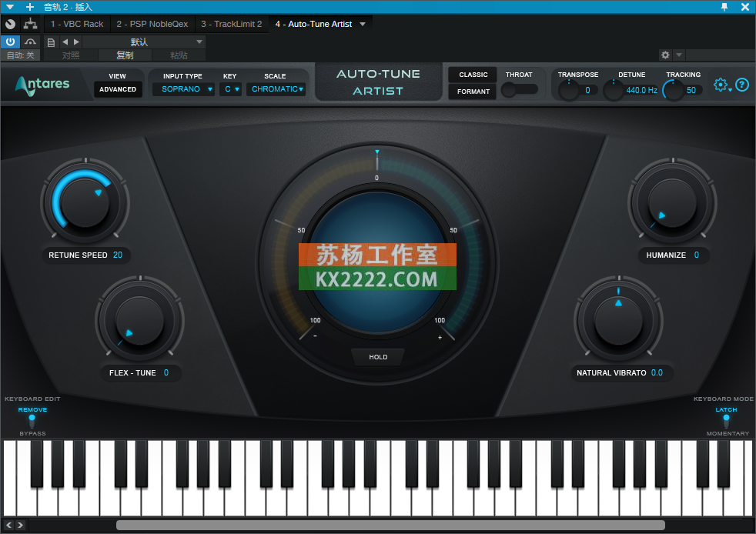The height and width of the screenshot is (534, 756).
Task: Open the CHROMATIC scale dropdown
Action: click(x=276, y=89)
